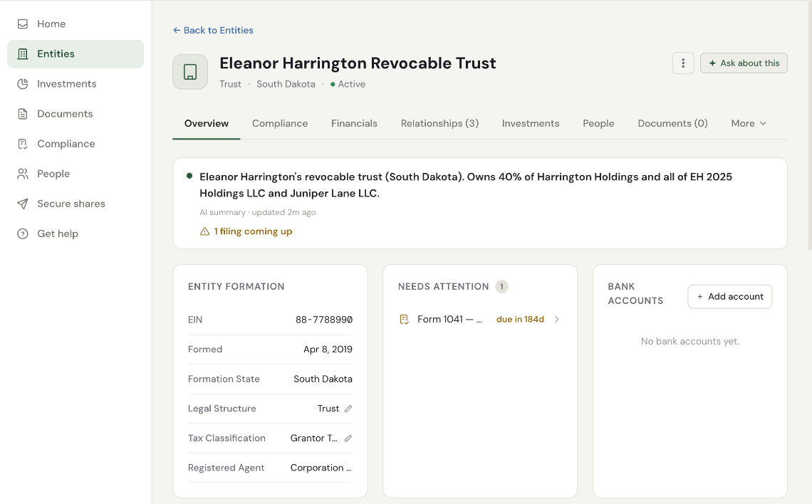Open the People tab
The height and width of the screenshot is (504, 812).
pyautogui.click(x=598, y=124)
